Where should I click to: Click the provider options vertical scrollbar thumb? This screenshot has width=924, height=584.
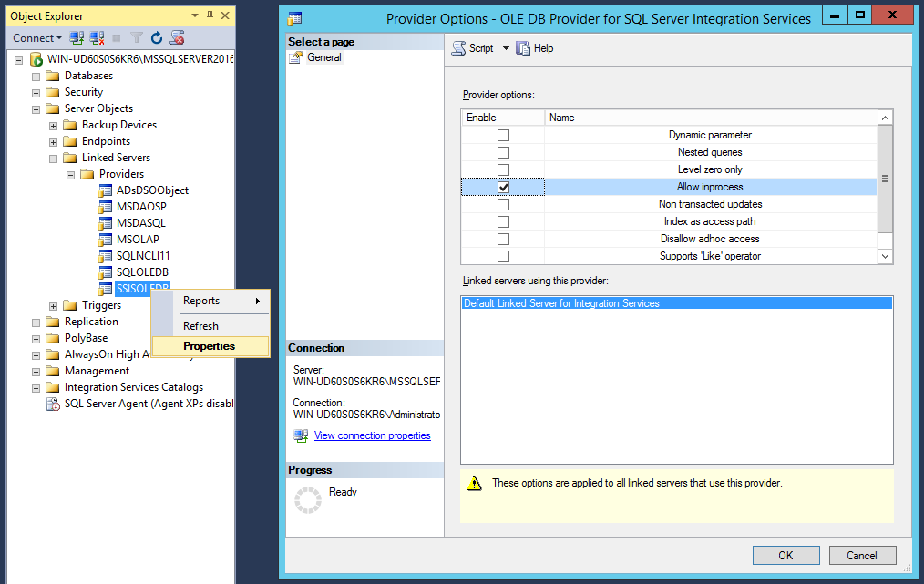885,179
